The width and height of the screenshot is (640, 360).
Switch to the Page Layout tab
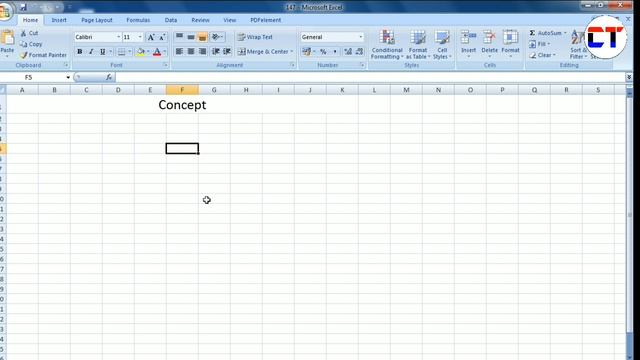97,20
